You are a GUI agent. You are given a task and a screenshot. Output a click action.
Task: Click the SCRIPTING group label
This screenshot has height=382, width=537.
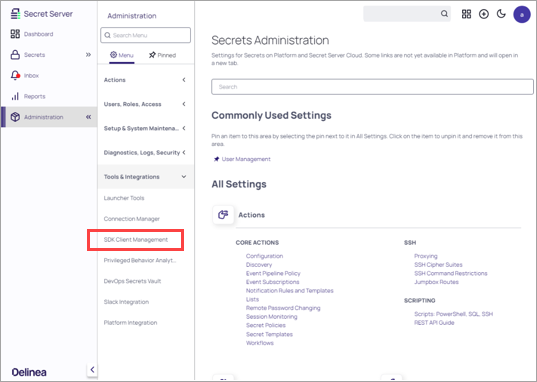[x=420, y=300]
